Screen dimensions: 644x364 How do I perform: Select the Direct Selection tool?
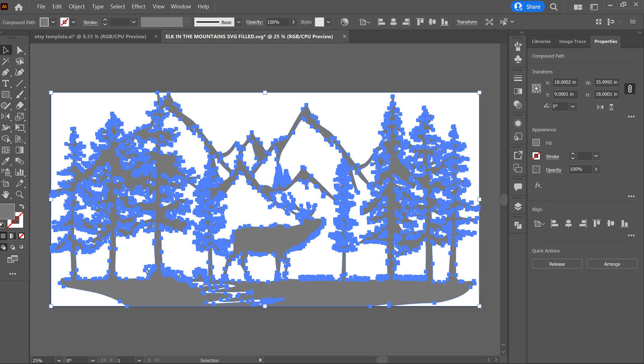pyautogui.click(x=20, y=50)
